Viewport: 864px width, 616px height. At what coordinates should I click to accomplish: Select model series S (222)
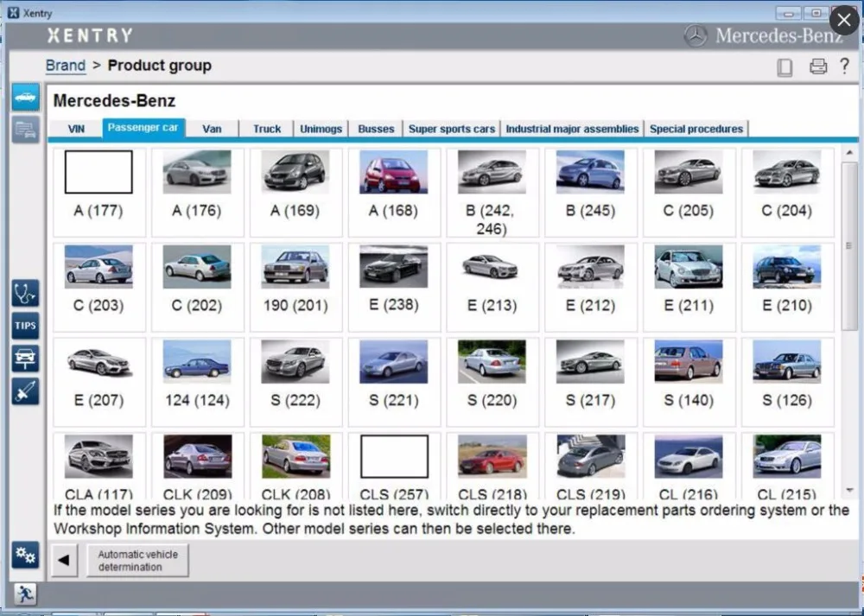click(295, 382)
